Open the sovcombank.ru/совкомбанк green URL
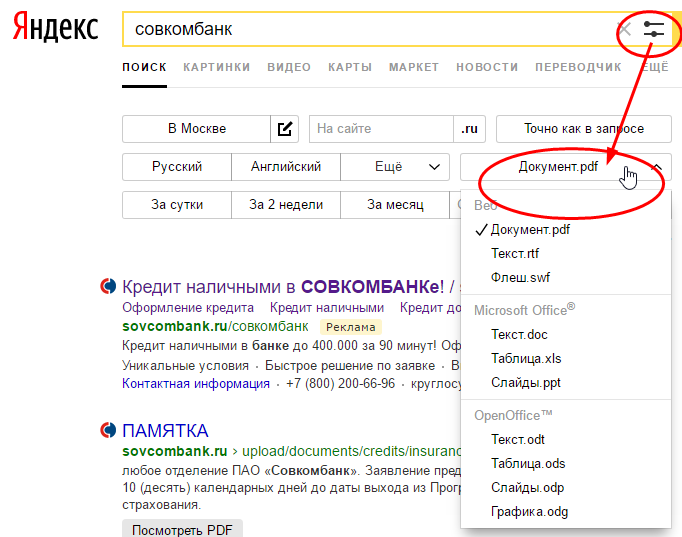This screenshot has height=537, width=682. (x=215, y=327)
